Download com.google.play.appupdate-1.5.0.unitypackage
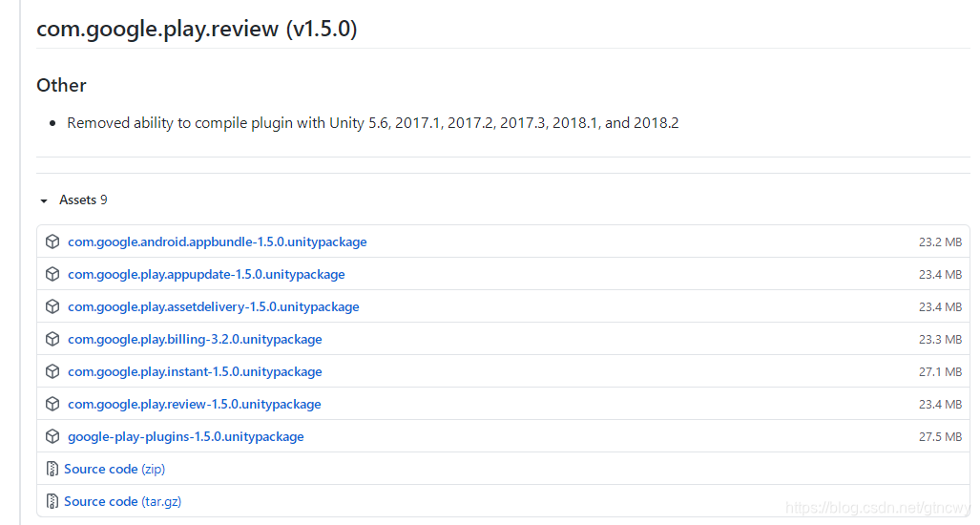 coord(206,274)
